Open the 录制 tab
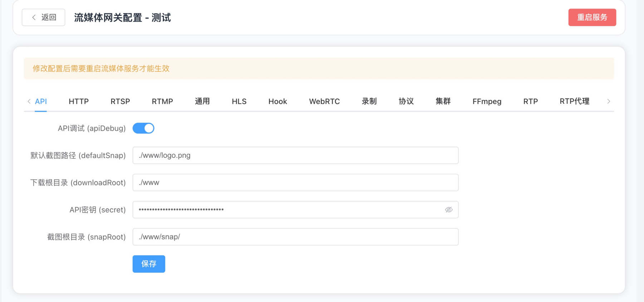Screen dimensions: 644x302 (x=369, y=101)
